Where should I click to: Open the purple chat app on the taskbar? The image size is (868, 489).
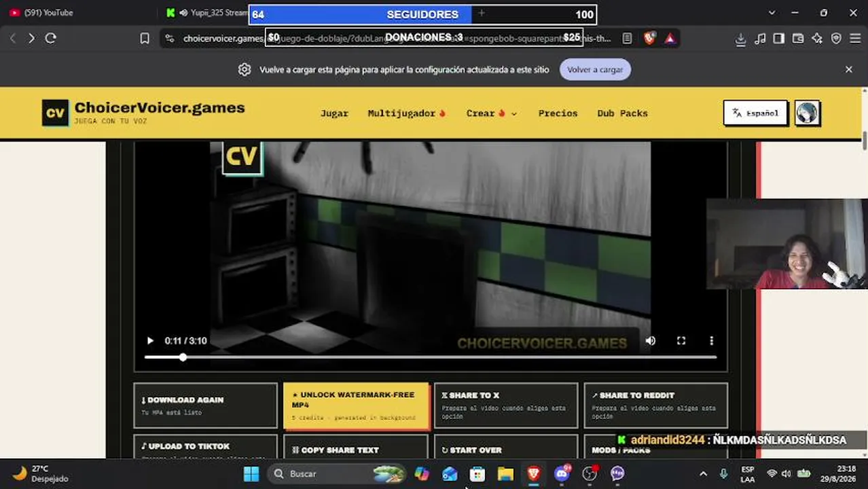click(617, 473)
